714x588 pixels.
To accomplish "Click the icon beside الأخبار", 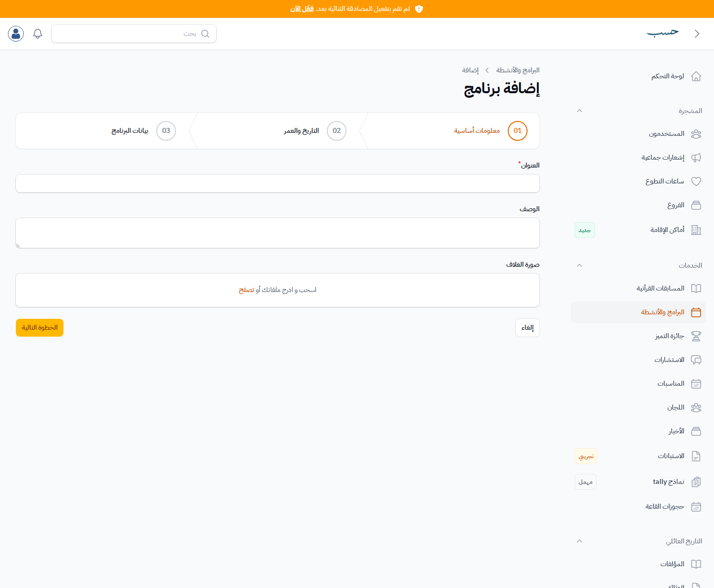I will pyautogui.click(x=696, y=431).
